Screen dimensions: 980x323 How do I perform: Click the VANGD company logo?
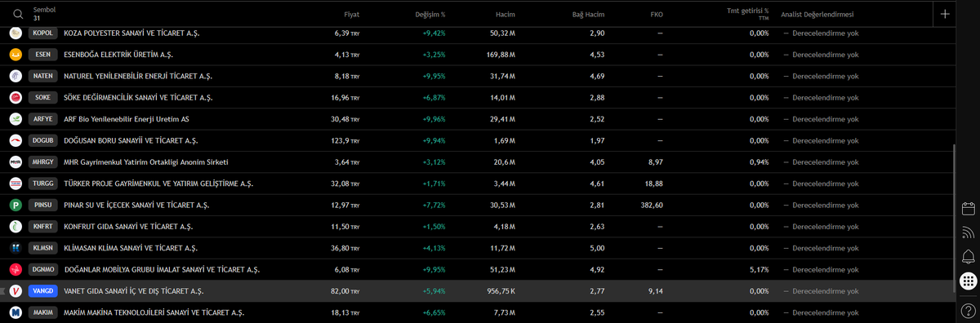pyautogui.click(x=16, y=290)
